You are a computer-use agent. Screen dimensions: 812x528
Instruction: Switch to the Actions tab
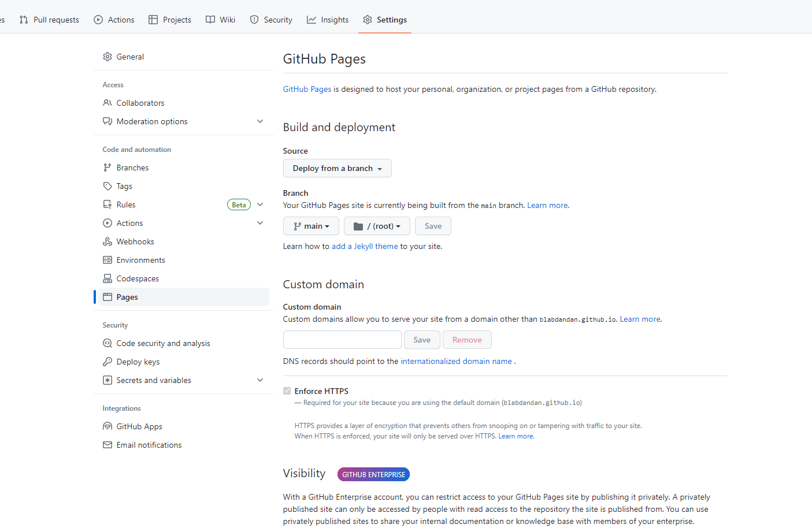coord(114,20)
